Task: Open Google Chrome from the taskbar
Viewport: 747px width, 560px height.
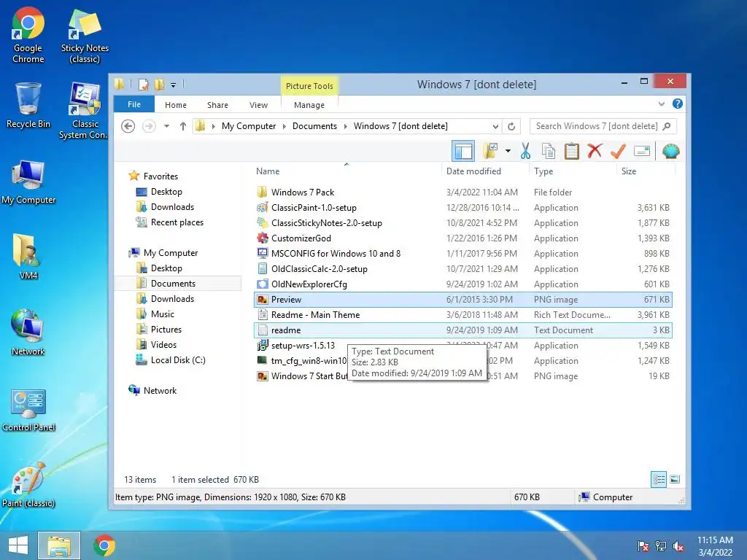Action: [x=104, y=545]
